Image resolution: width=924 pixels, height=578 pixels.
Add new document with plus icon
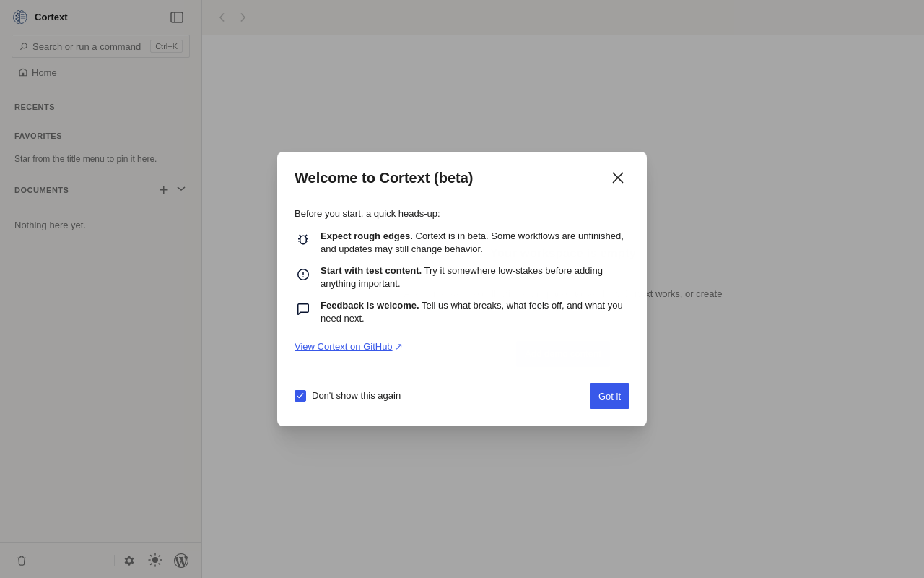point(164,190)
